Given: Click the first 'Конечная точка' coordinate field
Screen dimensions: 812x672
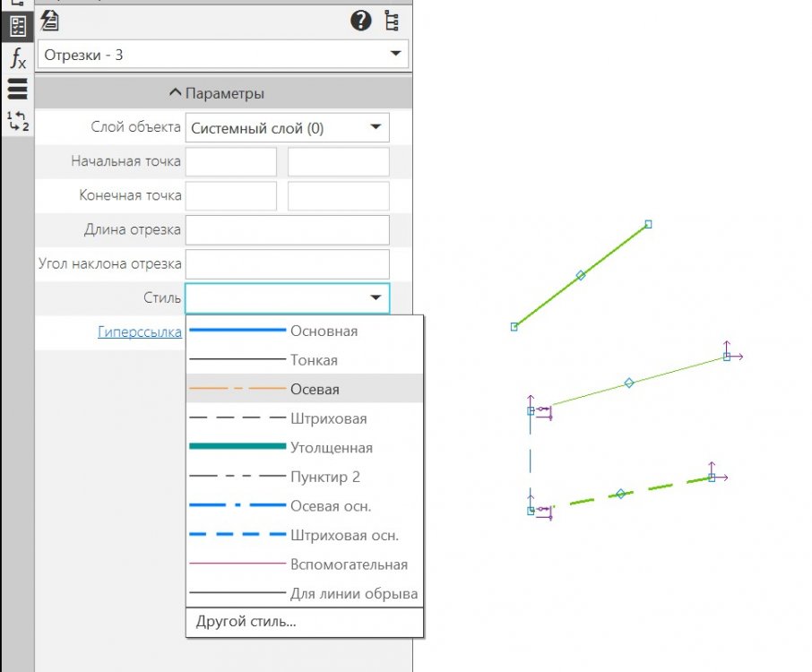Looking at the screenshot, I should tap(231, 195).
